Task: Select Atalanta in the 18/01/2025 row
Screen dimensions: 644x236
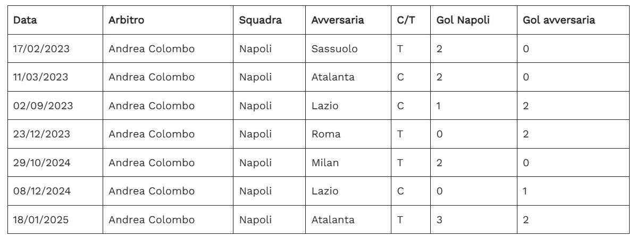Action: [333, 219]
